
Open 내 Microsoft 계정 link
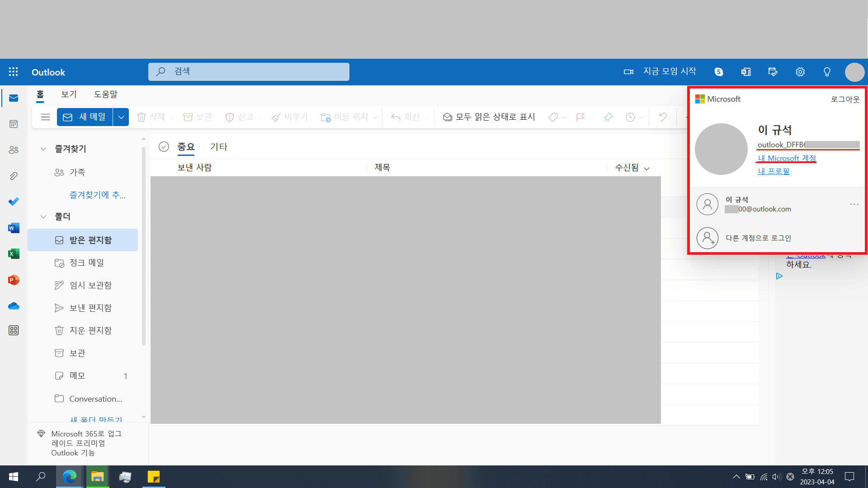(x=786, y=158)
